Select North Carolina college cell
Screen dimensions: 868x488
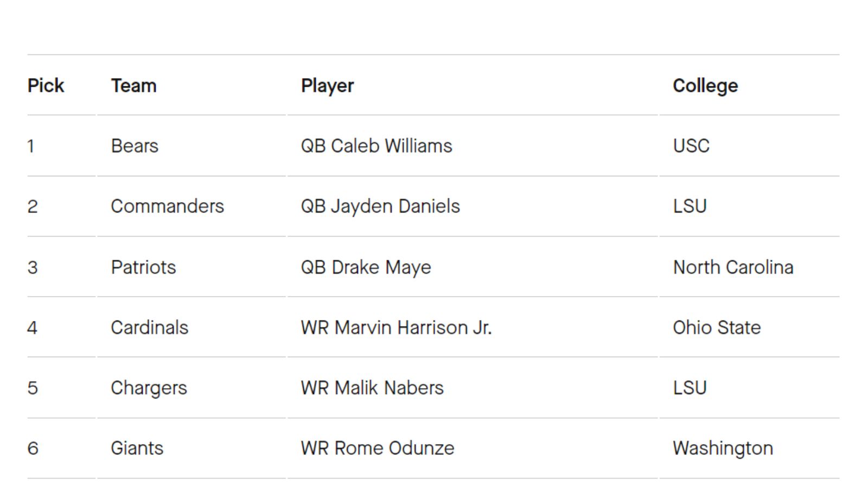733,267
